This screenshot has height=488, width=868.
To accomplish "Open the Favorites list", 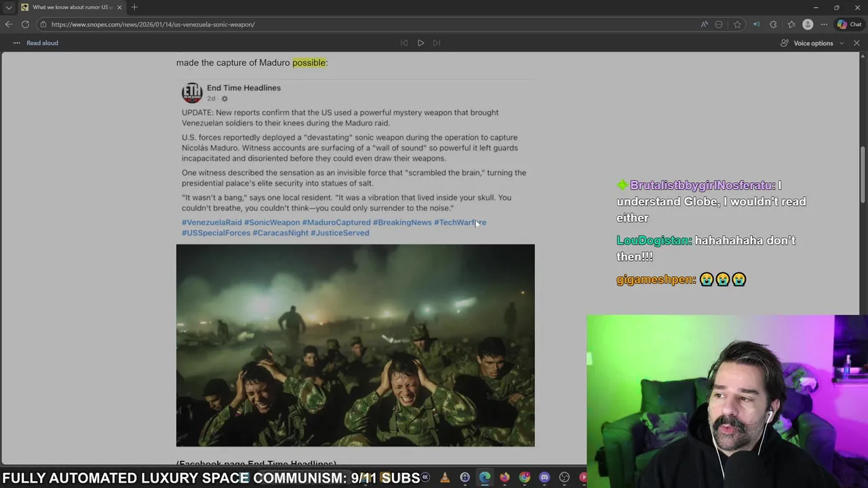I will (x=791, y=24).
